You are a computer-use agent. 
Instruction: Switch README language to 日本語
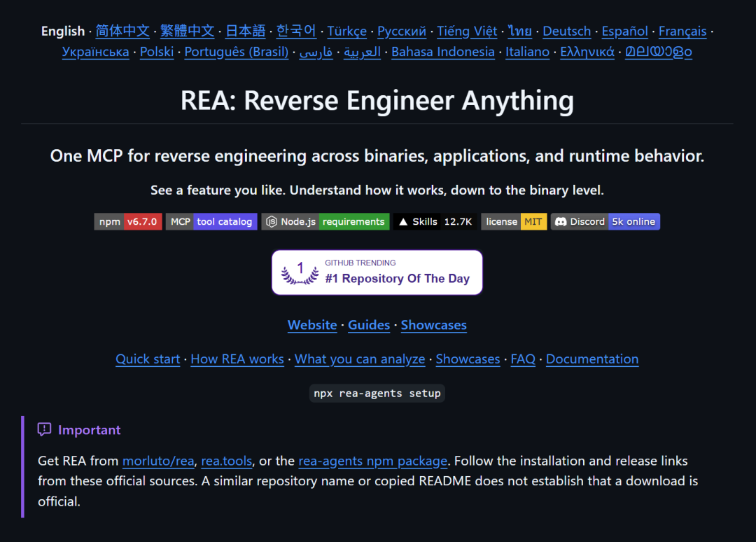coord(246,32)
